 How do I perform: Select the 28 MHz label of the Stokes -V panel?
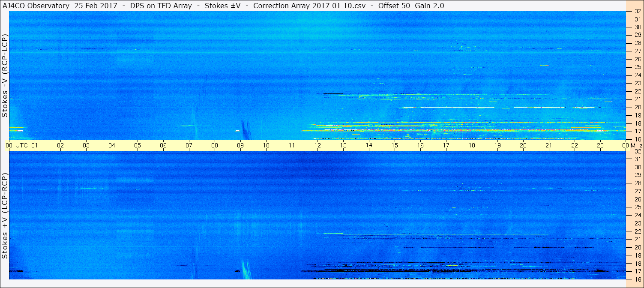[637, 43]
